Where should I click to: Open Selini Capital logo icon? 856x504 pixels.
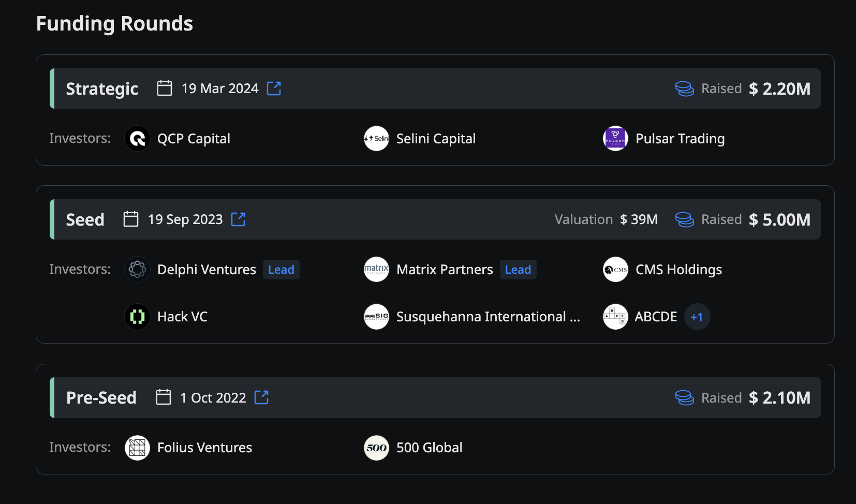[377, 139]
